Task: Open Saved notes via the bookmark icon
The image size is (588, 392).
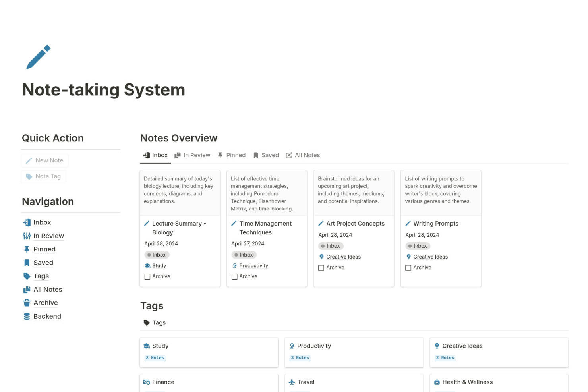Action: tap(26, 263)
